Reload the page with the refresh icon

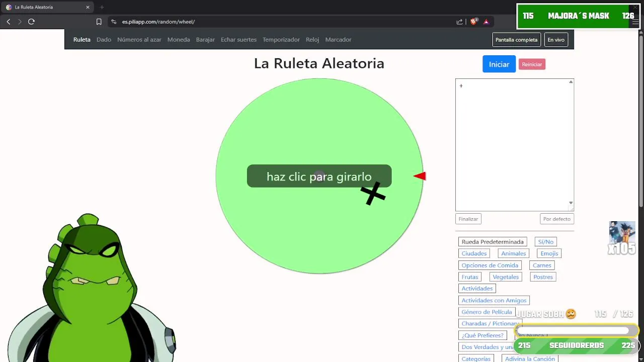pos(31,22)
